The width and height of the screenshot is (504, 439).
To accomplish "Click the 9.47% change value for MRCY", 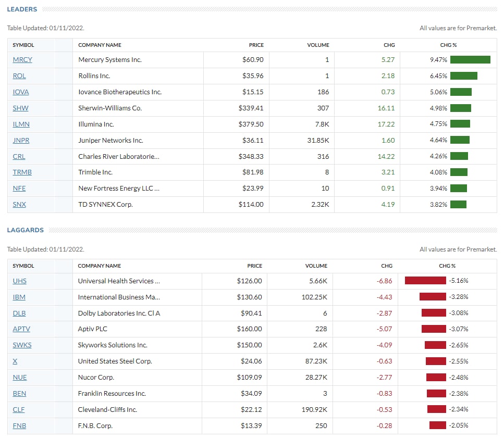I will pyautogui.click(x=438, y=60).
